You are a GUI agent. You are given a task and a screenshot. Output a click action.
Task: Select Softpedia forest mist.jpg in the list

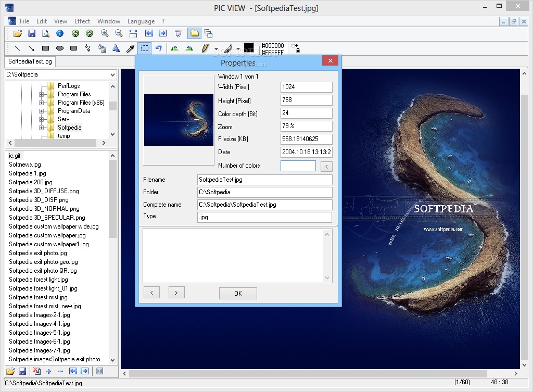coord(38,297)
